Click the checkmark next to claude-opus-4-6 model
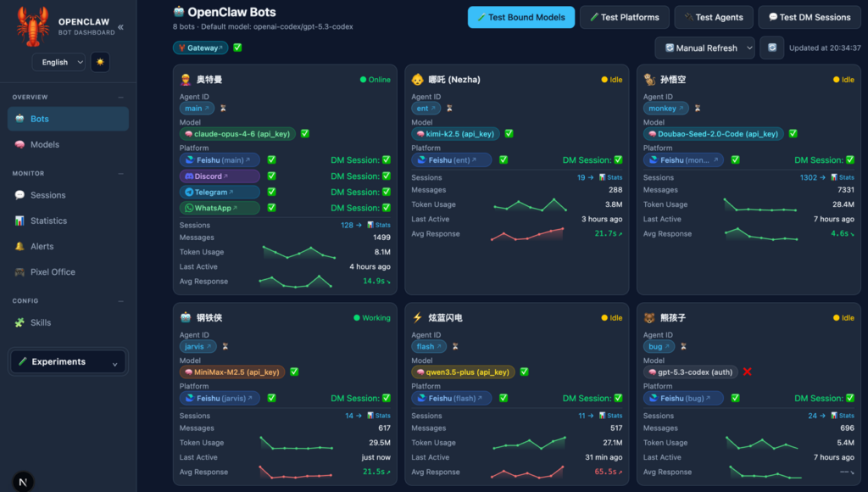This screenshot has height=492, width=868. pyautogui.click(x=304, y=134)
